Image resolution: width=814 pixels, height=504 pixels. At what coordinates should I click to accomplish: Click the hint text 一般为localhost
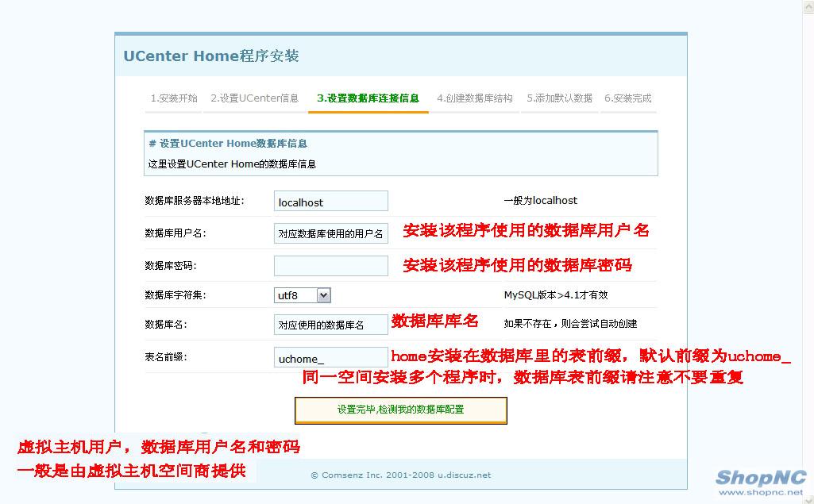click(x=541, y=200)
